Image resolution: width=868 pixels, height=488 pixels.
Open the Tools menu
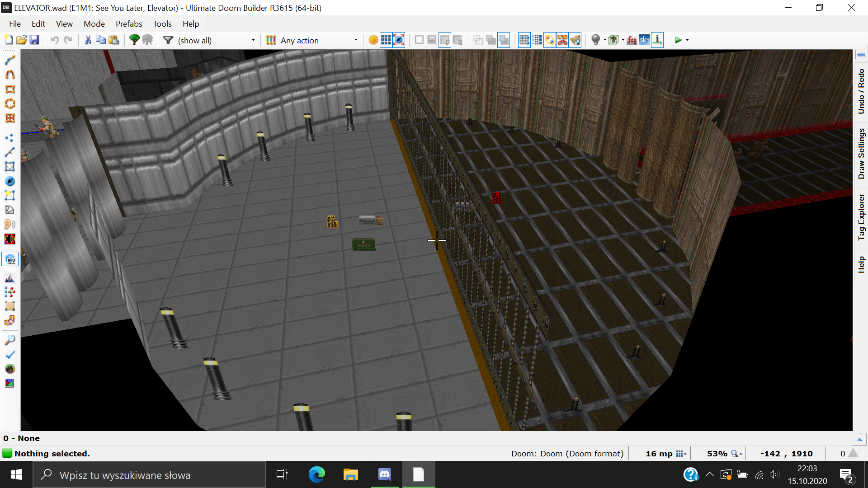point(162,24)
